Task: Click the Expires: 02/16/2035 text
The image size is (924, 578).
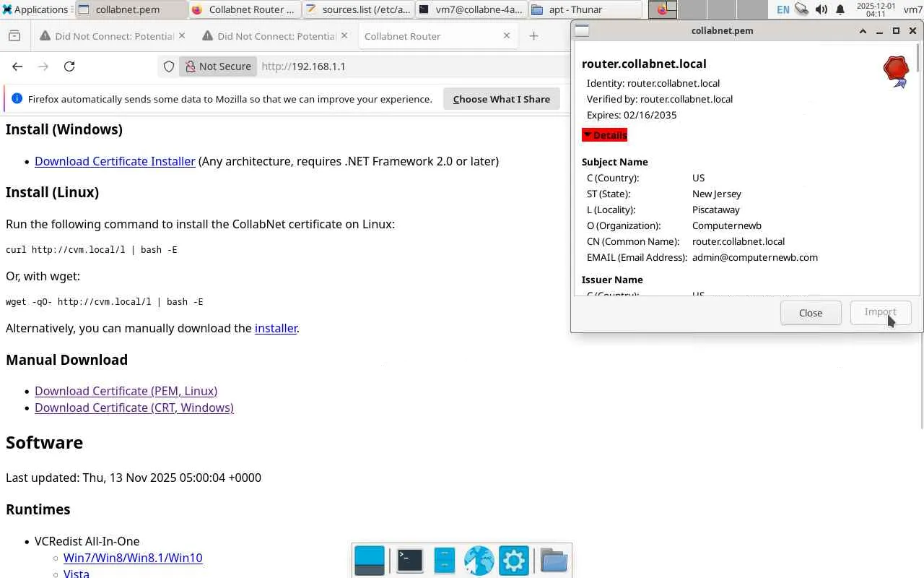Action: tap(632, 115)
